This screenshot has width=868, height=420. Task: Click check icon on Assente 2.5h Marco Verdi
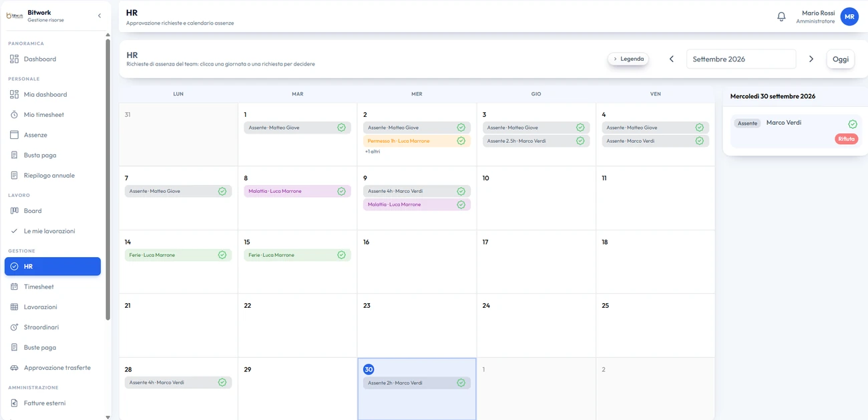pos(580,141)
